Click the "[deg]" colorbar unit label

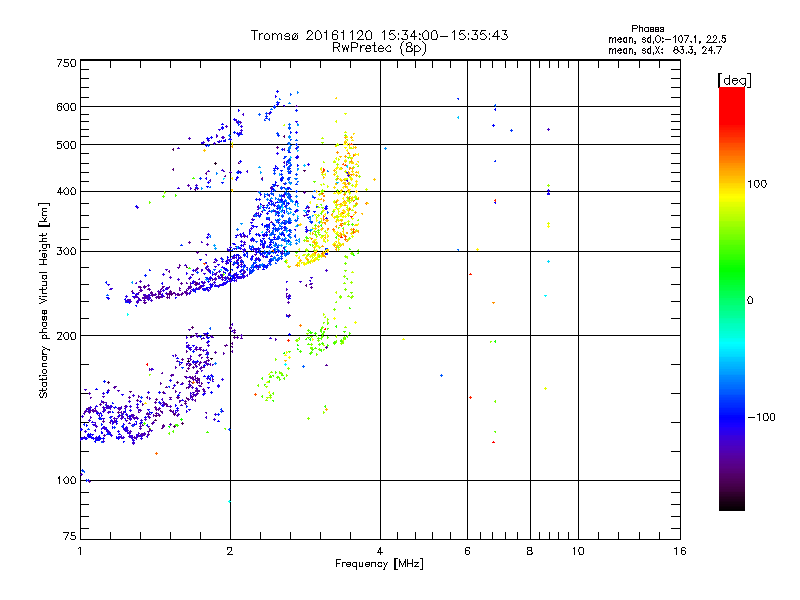[734, 80]
